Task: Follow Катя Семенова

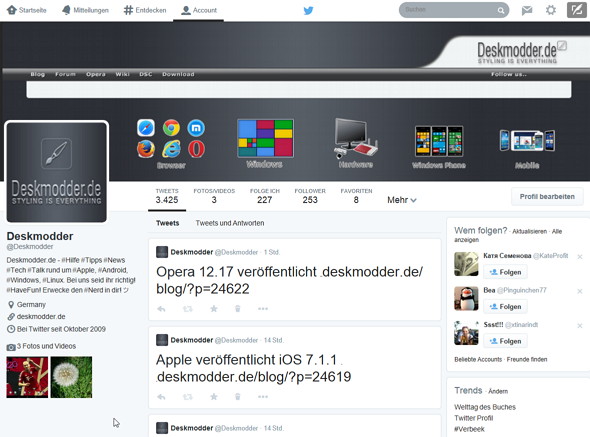Action: coord(505,272)
